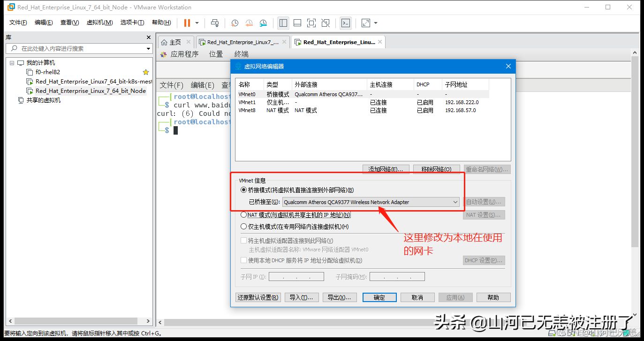
Task: Click the 添加网络(E)... button
Action: point(386,169)
